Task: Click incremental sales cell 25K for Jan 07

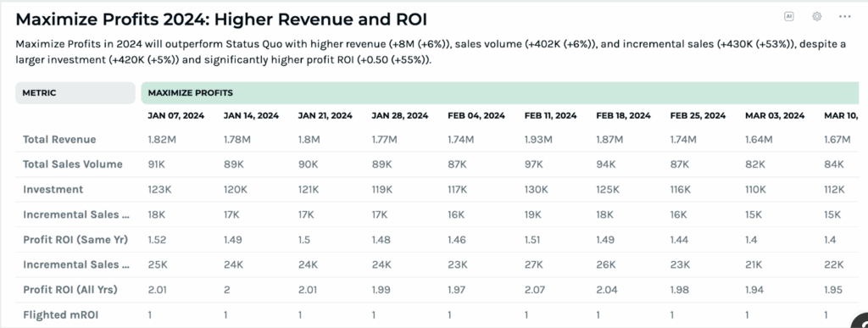Action: click(158, 265)
